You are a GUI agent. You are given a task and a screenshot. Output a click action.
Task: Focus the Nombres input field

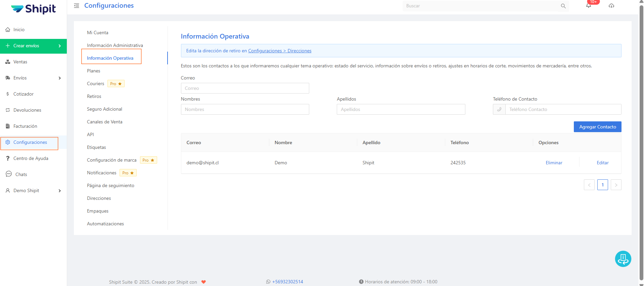coord(245,109)
